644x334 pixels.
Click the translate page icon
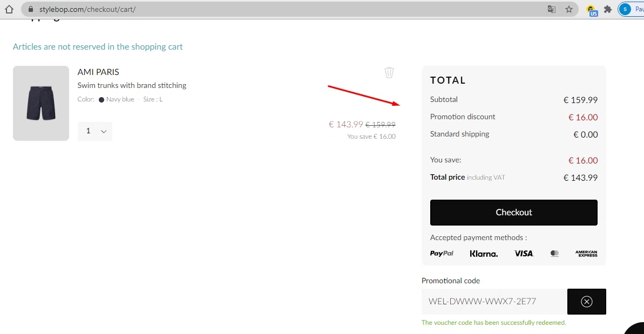pyautogui.click(x=552, y=9)
